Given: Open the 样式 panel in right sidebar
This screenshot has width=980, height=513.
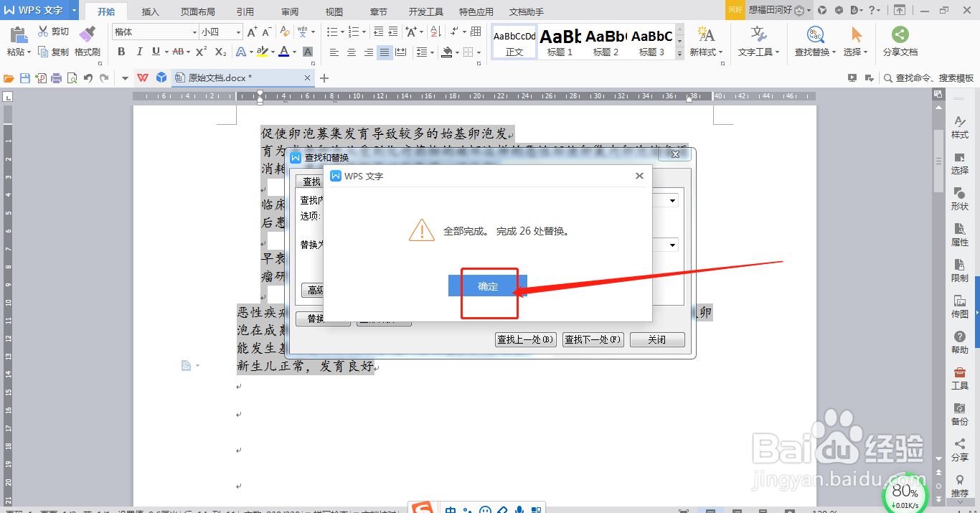Looking at the screenshot, I should [x=959, y=127].
